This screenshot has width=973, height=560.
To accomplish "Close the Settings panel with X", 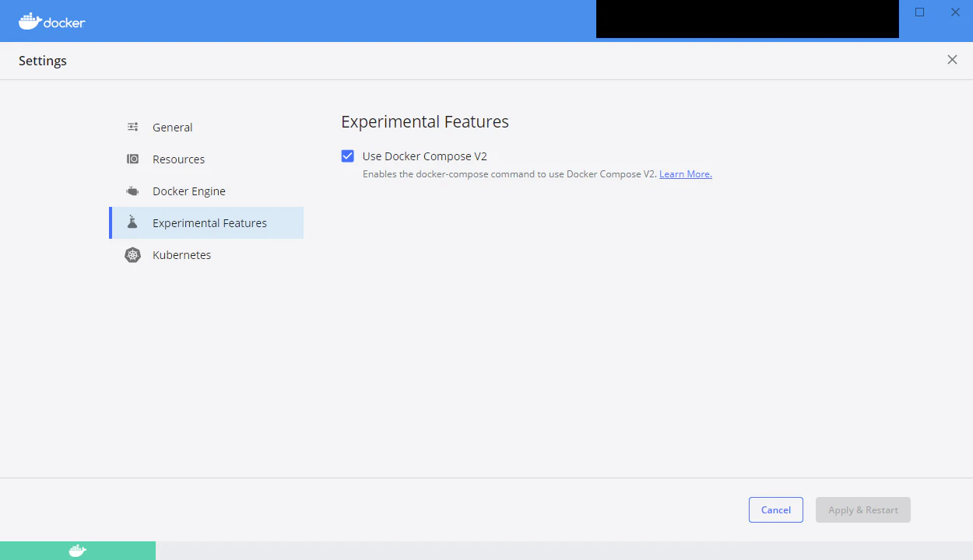I will (x=952, y=60).
